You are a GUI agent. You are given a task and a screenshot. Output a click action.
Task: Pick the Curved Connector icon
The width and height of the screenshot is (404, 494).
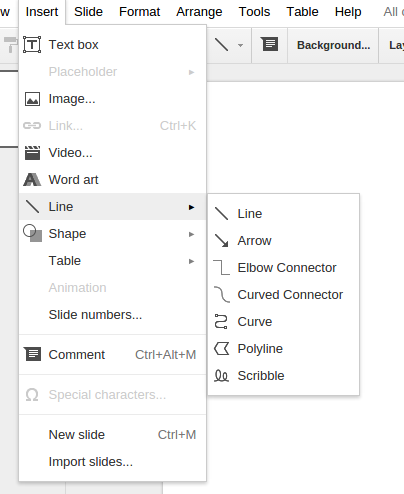pos(221,295)
